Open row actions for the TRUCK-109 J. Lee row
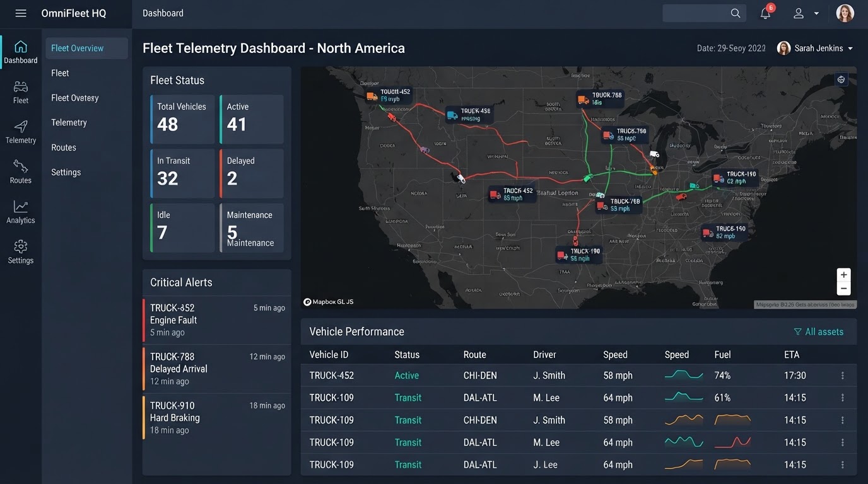 pyautogui.click(x=843, y=465)
